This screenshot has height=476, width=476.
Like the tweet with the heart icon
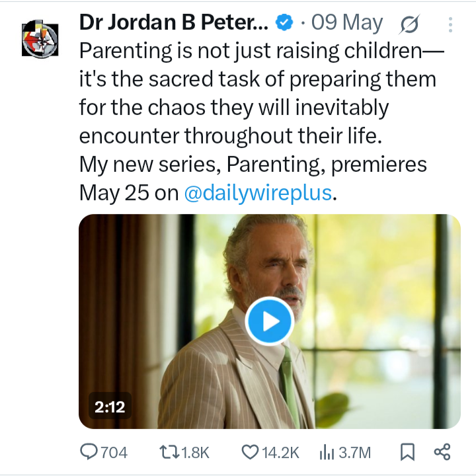coord(250,452)
